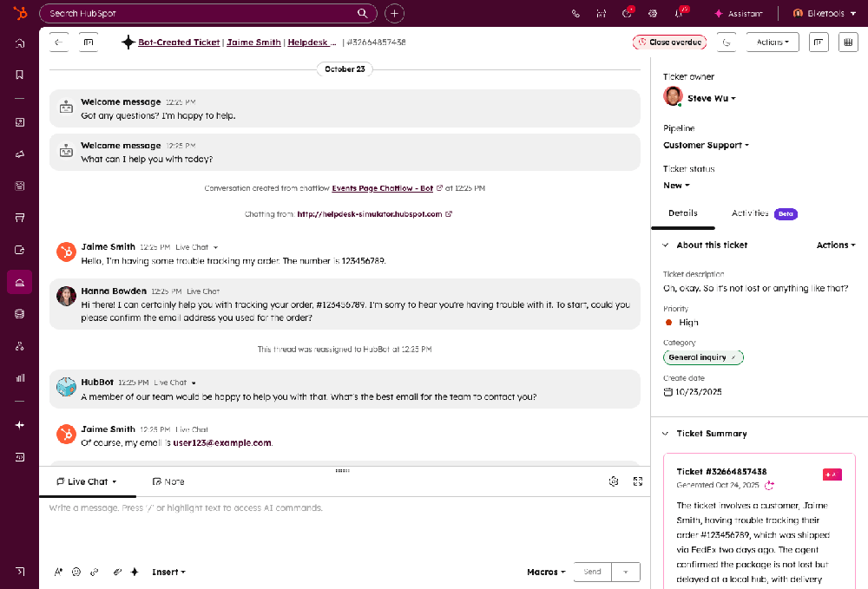
Task: Open the settings gear in top bar
Action: pyautogui.click(x=653, y=13)
